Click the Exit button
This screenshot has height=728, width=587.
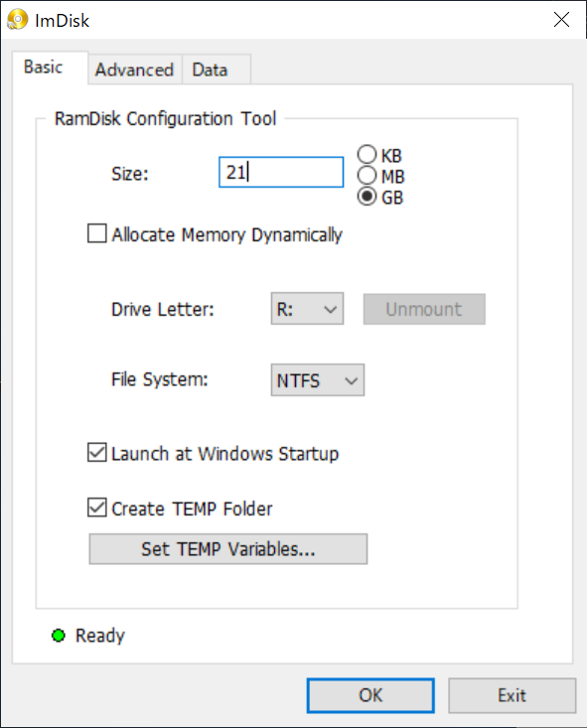click(513, 695)
